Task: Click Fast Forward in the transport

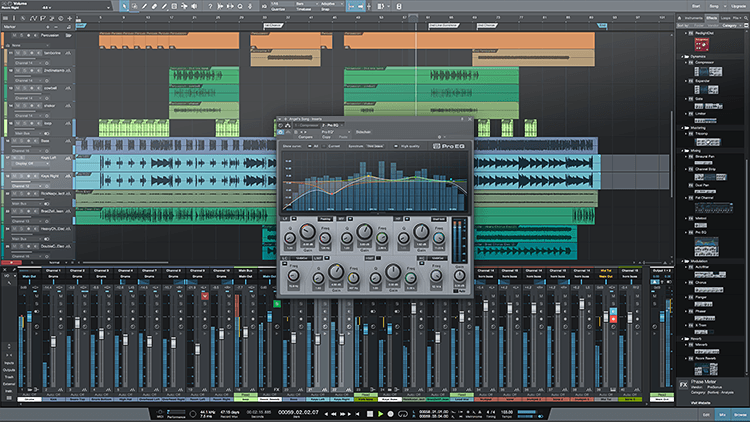Action: pos(342,414)
